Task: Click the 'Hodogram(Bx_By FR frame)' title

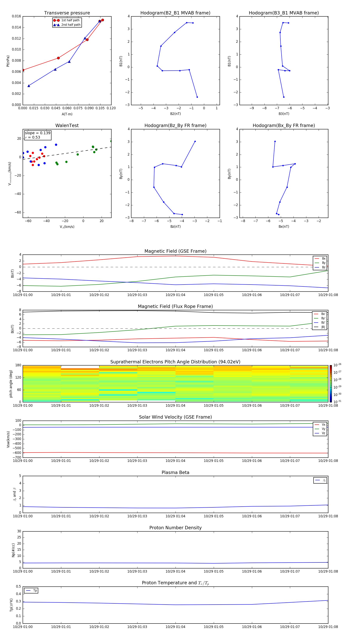Action: pos(284,125)
